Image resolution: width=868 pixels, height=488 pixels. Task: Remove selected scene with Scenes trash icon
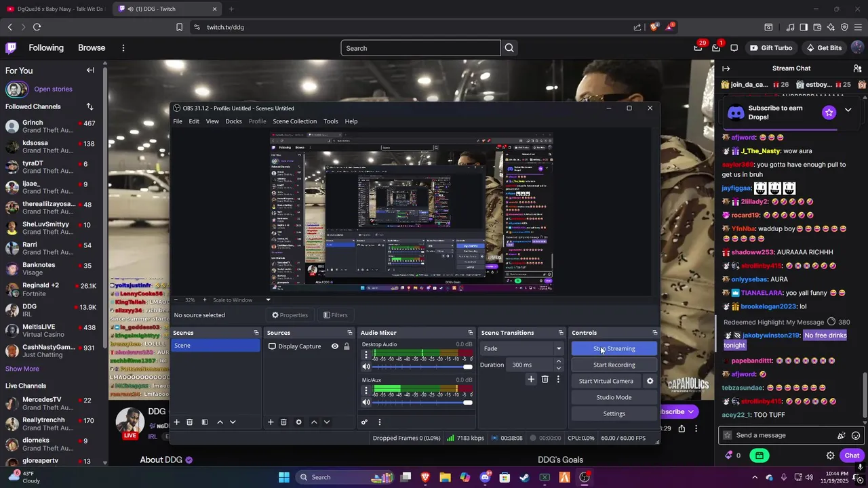click(189, 422)
